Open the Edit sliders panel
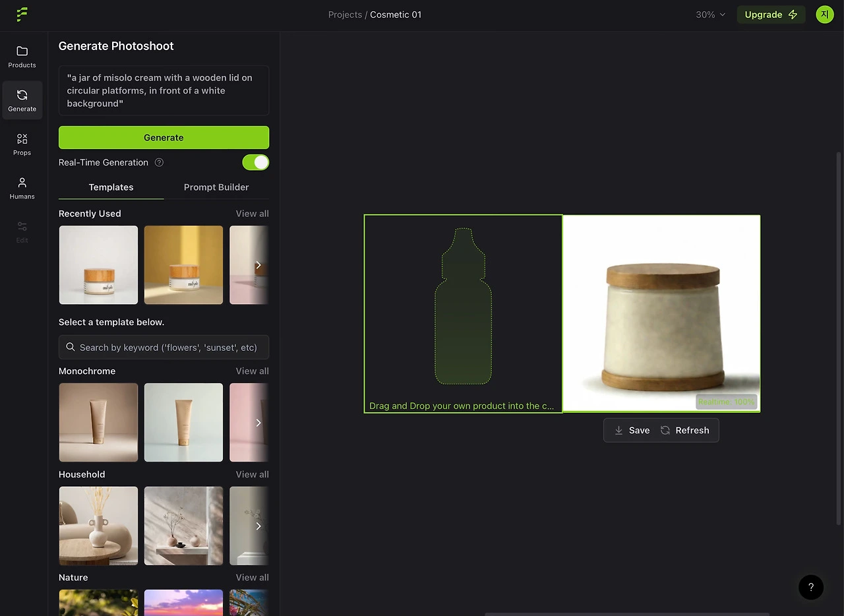 (22, 232)
